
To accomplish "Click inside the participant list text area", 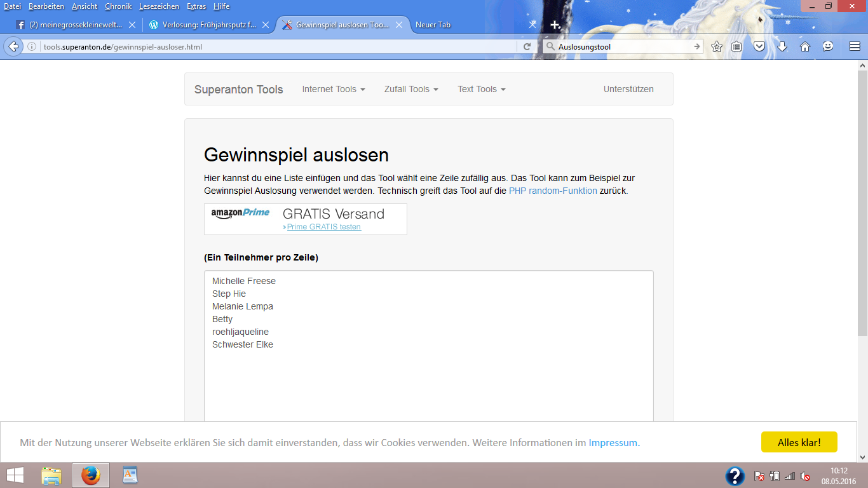I will click(428, 381).
